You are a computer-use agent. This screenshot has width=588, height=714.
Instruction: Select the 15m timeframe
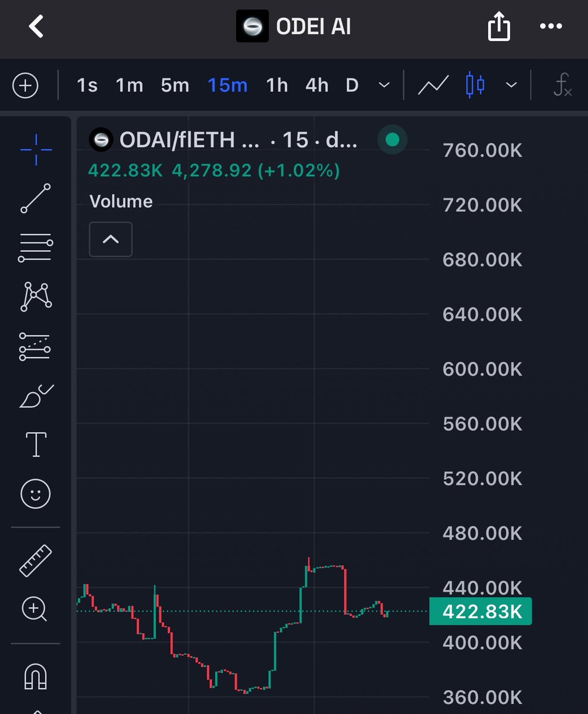227,86
